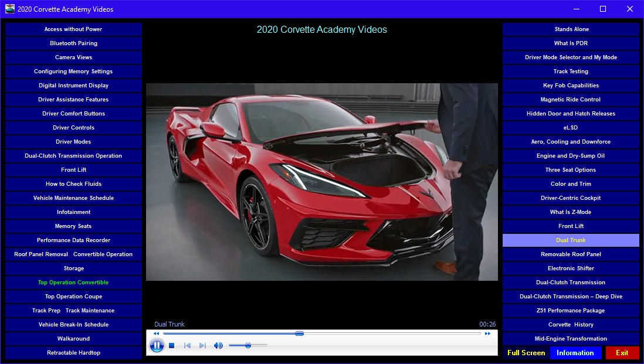This screenshot has width=644, height=364.
Task: Click the highlighted Dual Trunk entry
Action: 571,240
